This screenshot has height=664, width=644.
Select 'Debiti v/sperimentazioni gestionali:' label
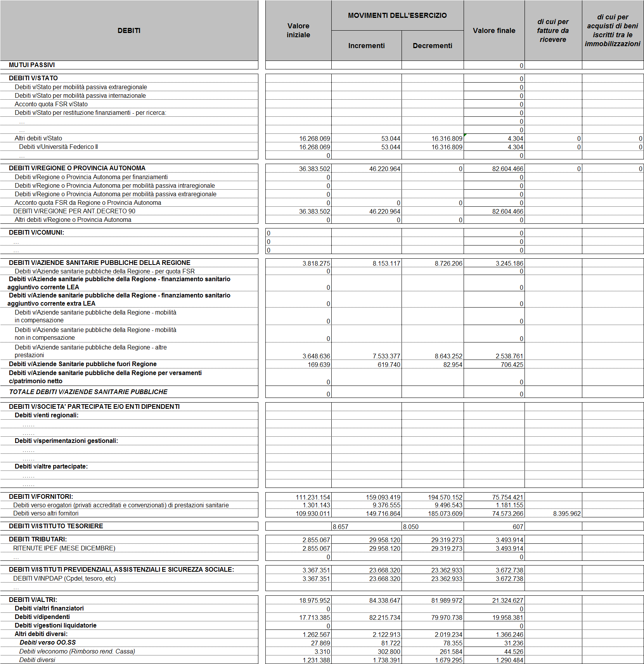[x=66, y=441]
